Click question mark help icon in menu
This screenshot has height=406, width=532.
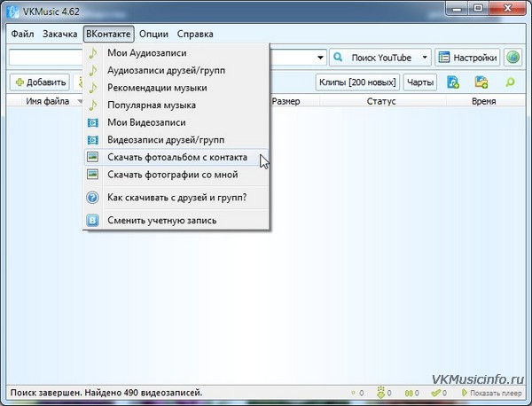tap(92, 198)
